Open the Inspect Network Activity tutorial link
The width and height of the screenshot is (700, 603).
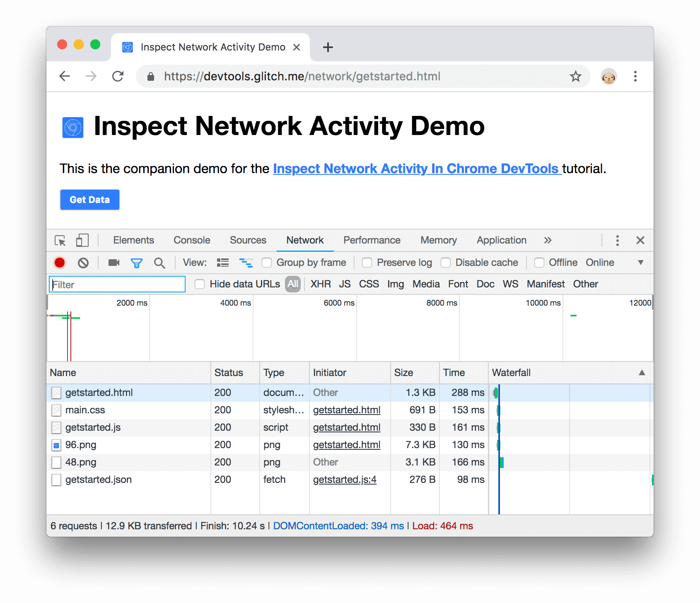(417, 169)
